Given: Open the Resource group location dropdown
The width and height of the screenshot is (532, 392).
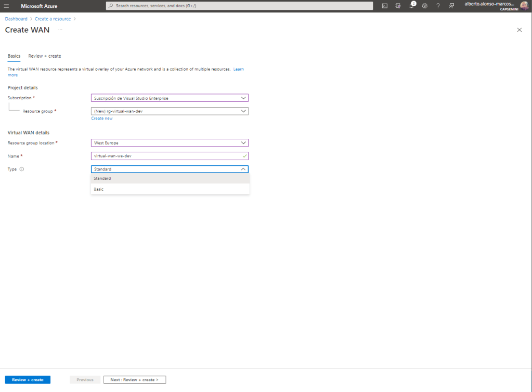Looking at the screenshot, I should click(x=170, y=143).
